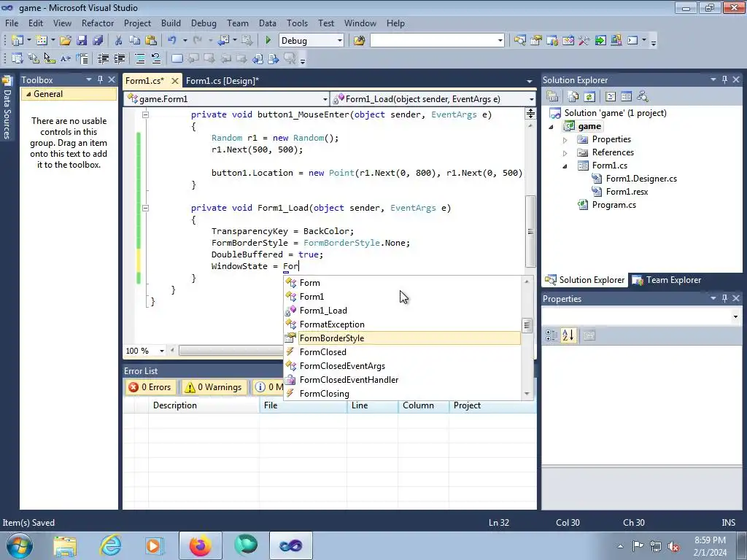The image size is (747, 560).
Task: Comment out the selected lines
Action: [139, 58]
